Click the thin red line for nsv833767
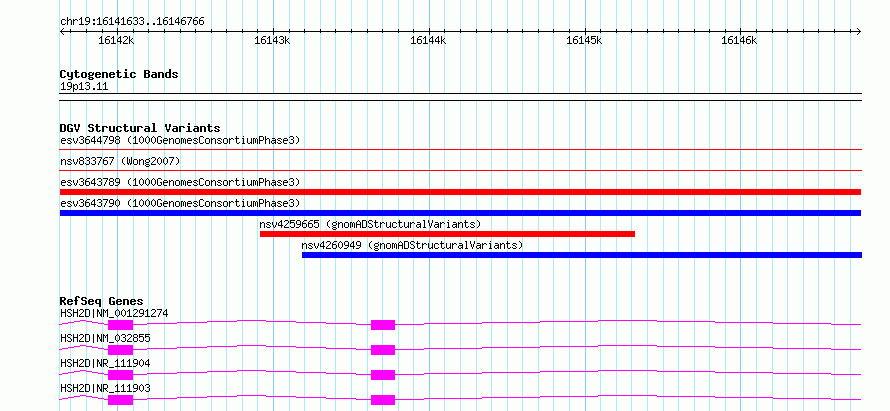 click(x=460, y=171)
